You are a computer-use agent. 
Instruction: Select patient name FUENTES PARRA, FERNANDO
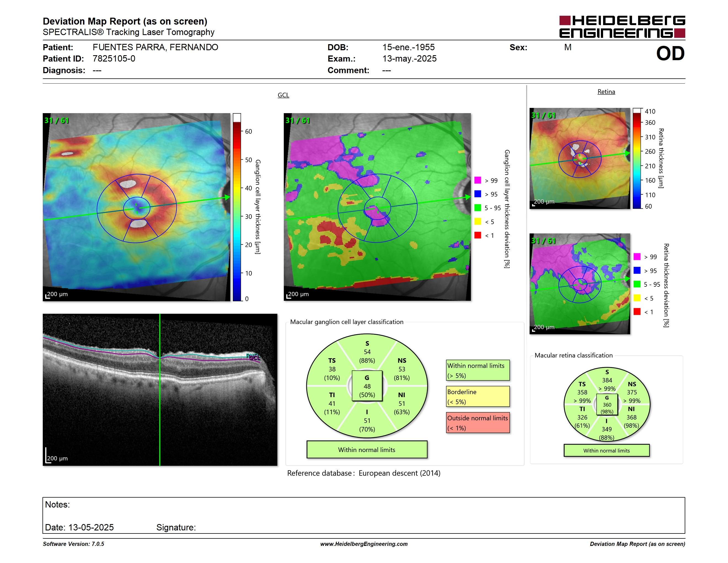coord(155,47)
